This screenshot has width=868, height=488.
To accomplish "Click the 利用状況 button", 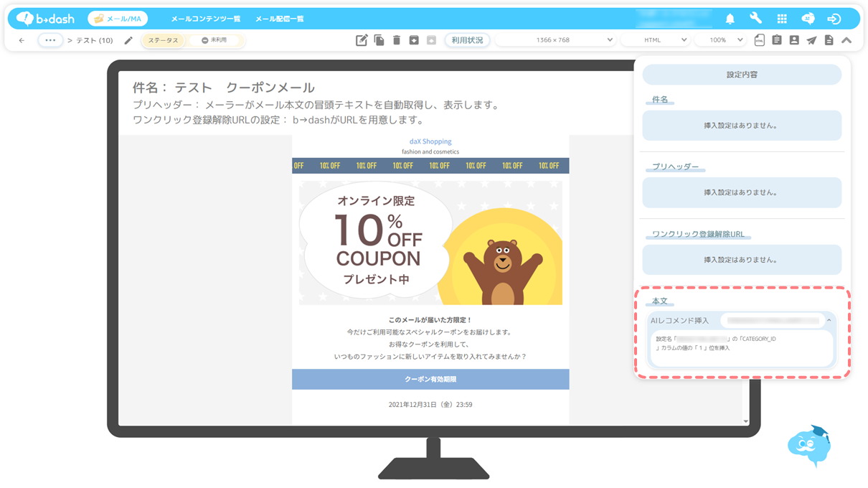I will click(467, 41).
